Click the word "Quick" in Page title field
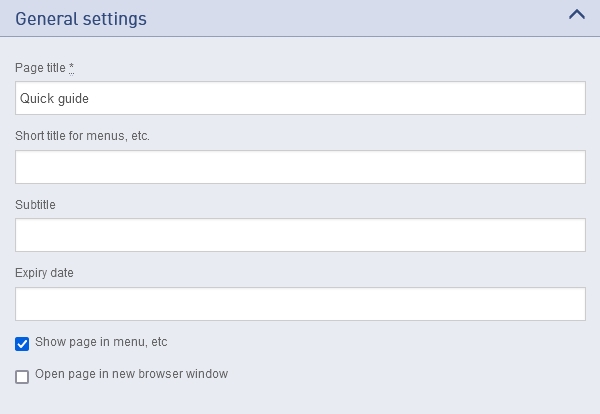The height and width of the screenshot is (414, 600). click(36, 99)
